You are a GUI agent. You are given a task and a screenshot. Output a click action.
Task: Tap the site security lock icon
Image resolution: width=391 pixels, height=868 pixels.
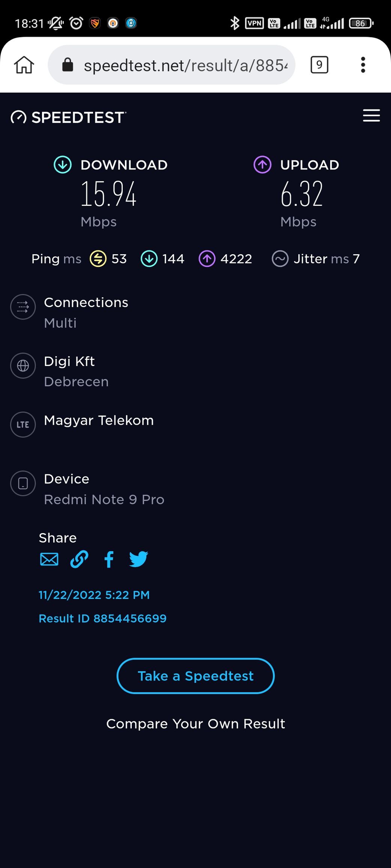pos(68,65)
